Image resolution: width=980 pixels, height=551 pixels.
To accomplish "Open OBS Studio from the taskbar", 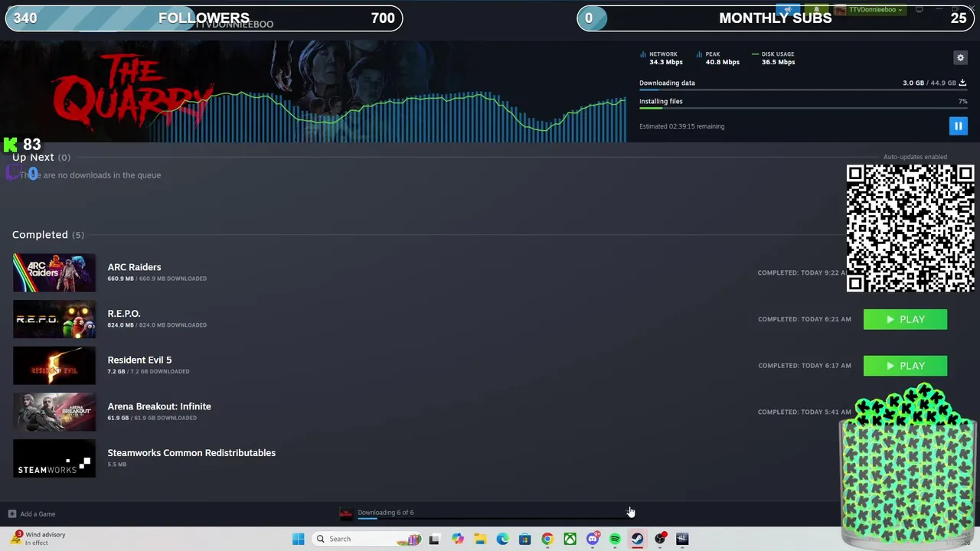I will coord(660,539).
